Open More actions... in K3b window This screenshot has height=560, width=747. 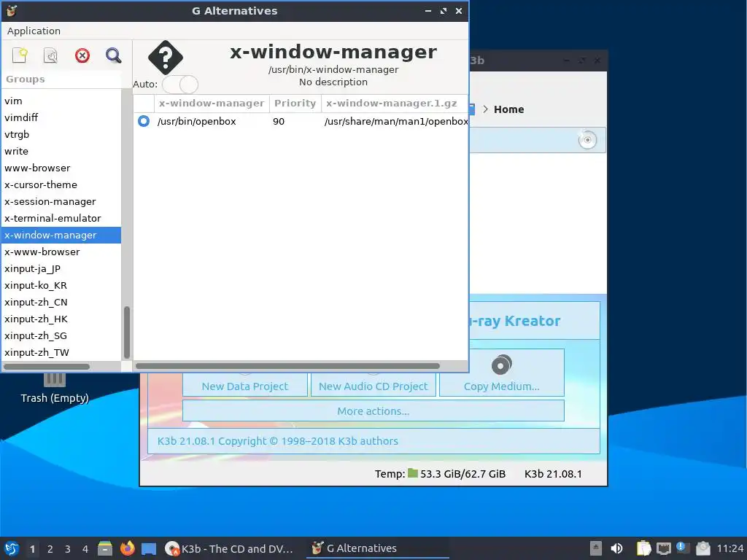(x=373, y=411)
